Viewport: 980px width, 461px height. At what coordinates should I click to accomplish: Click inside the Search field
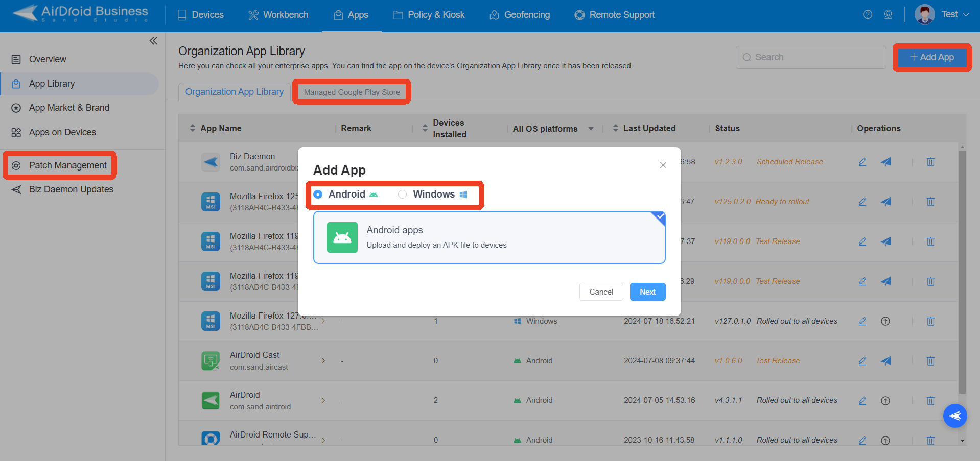tap(810, 57)
